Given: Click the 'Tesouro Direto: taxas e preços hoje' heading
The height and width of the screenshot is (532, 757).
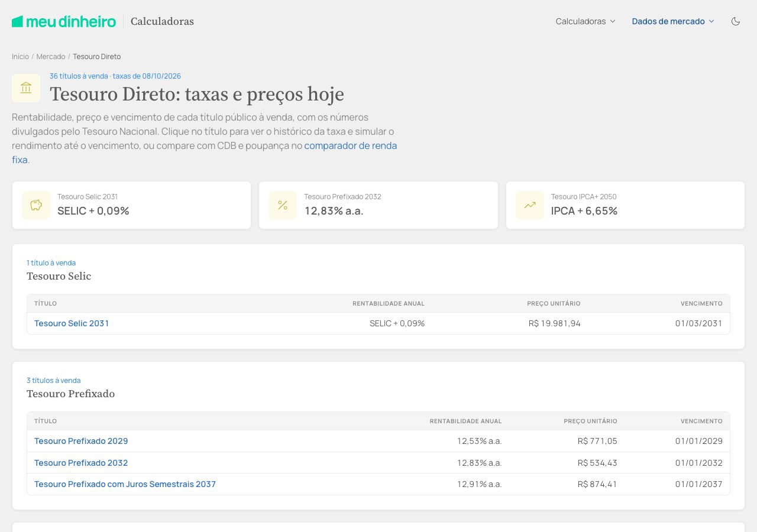Looking at the screenshot, I should coord(197,95).
